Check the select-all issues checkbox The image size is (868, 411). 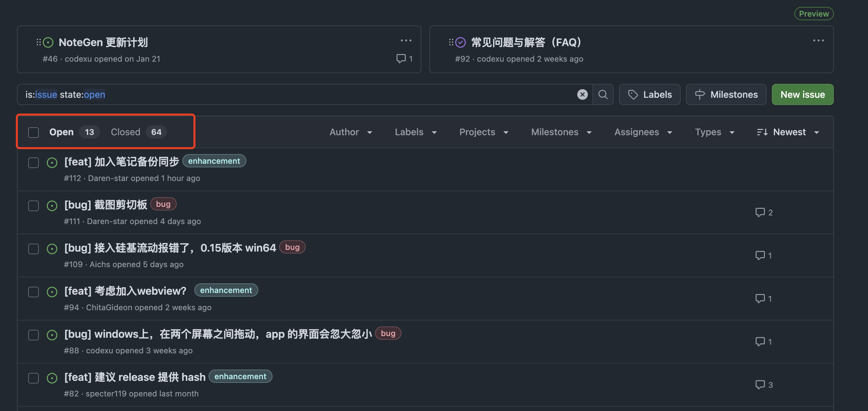(x=33, y=132)
